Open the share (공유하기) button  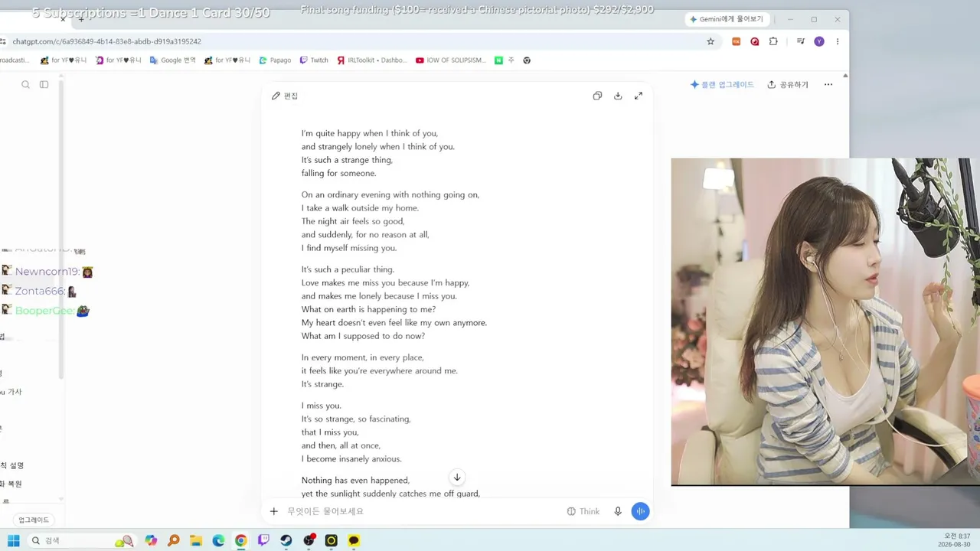pyautogui.click(x=788, y=85)
